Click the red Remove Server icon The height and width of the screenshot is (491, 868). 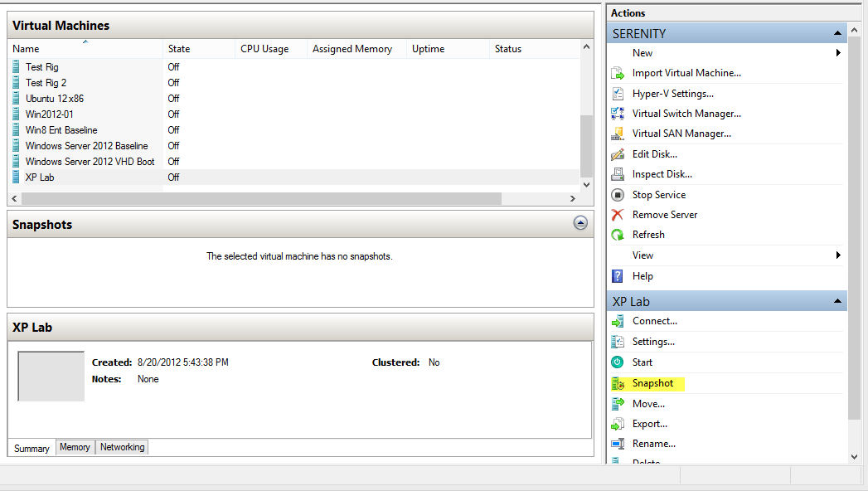618,215
